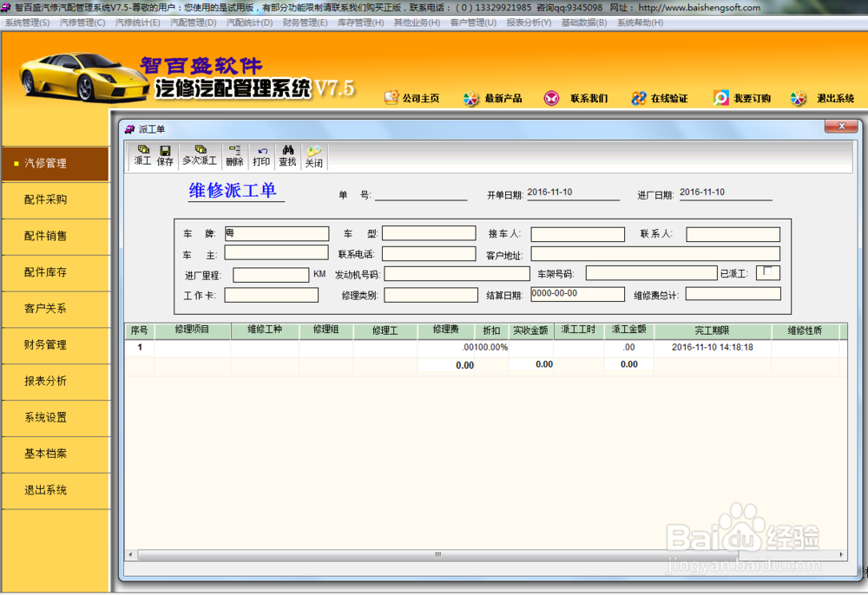Screen dimensions: 868x595
Task: Open 汽配管理(D) menu
Action: 194,23
